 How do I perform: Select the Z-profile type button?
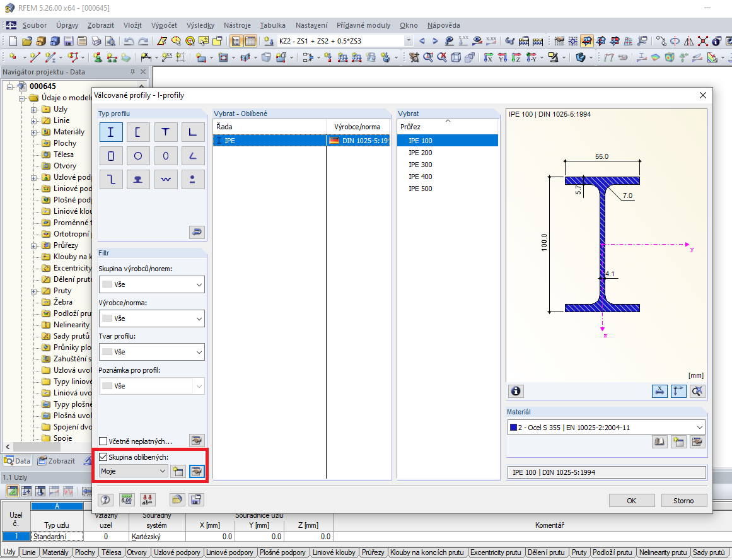point(111,179)
